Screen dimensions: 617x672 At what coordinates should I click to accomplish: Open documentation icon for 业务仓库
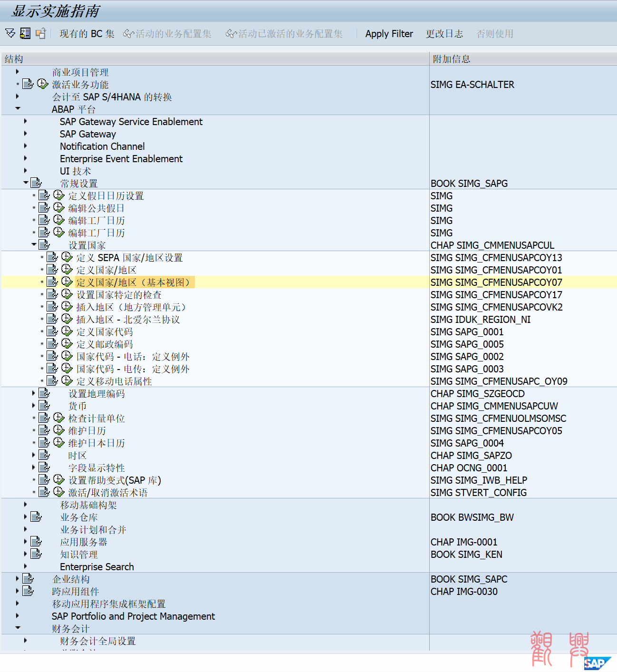pyautogui.click(x=36, y=517)
